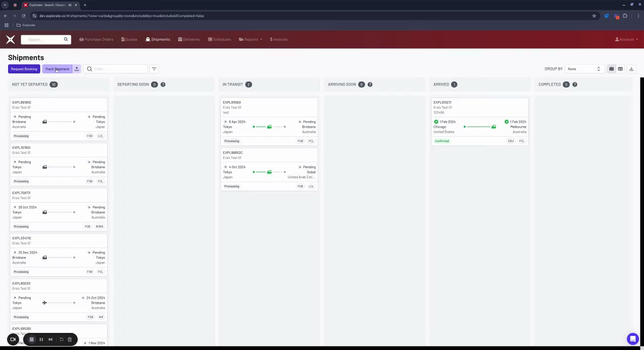Viewport: 644px width, 350px height.
Task: Click the Track Shipment button
Action: coord(57,69)
